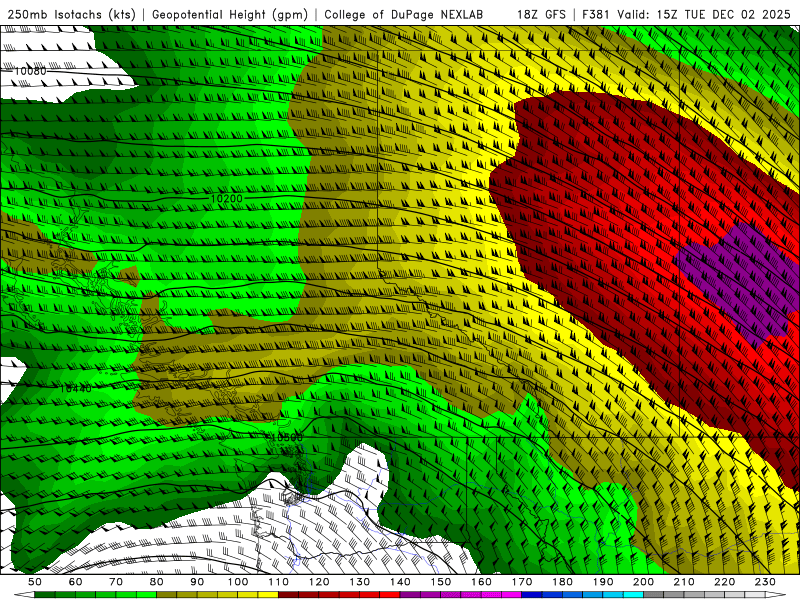The image size is (800, 600).
Task: Click the 'Geopotential Height (gpm)' title text
Action: pos(230,14)
